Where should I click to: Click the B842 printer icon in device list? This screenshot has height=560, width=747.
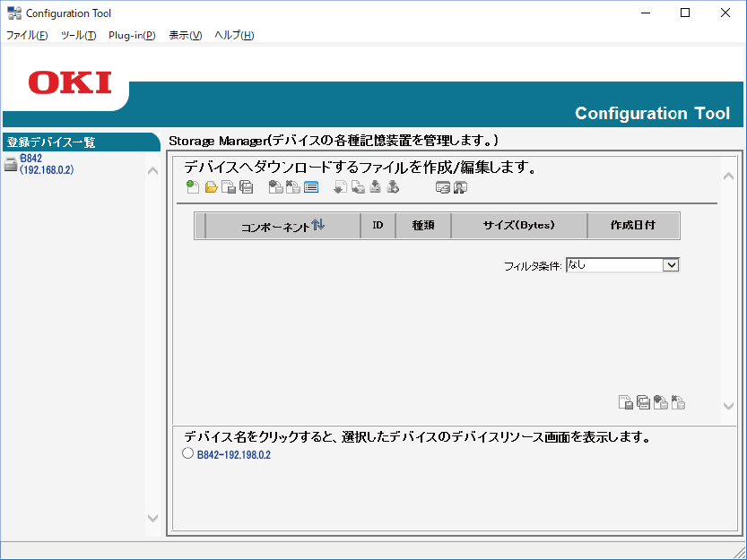tap(11, 164)
